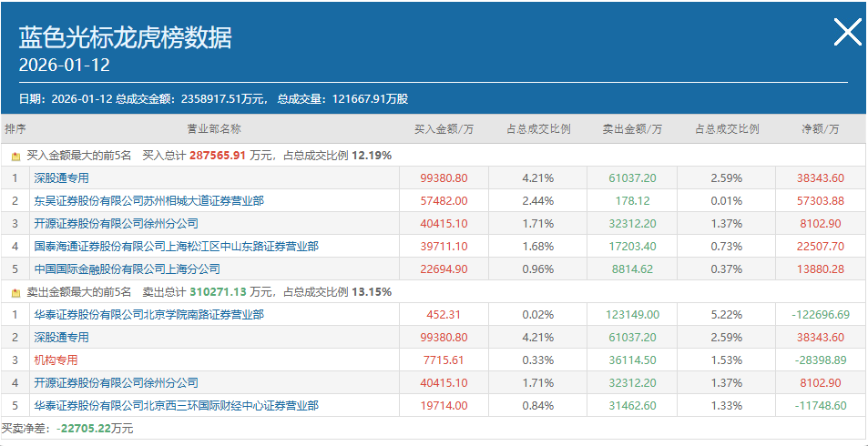Select buy amount 7715.61

[x=444, y=360]
